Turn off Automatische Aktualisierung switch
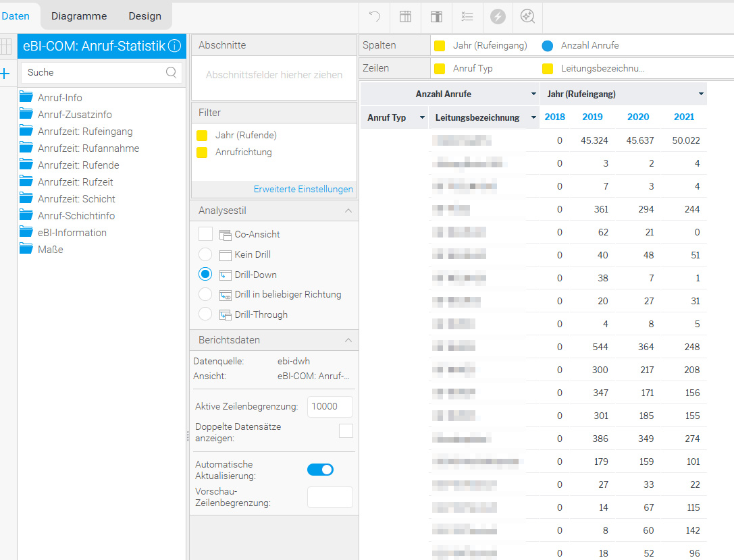Image resolution: width=734 pixels, height=560 pixels. coord(320,470)
